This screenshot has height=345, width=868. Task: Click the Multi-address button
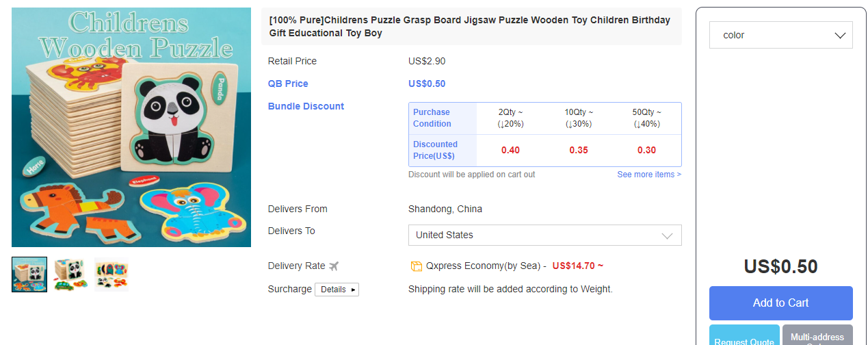[x=817, y=335]
